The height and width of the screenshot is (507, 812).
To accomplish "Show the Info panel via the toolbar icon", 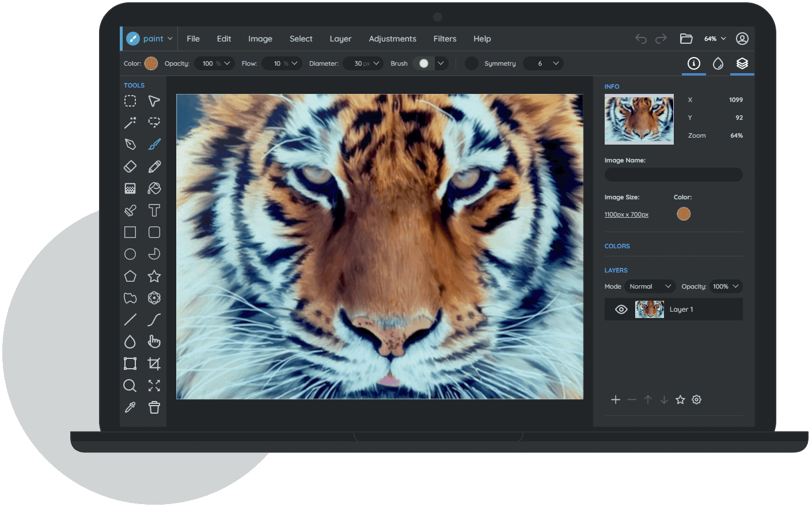I will click(x=694, y=63).
